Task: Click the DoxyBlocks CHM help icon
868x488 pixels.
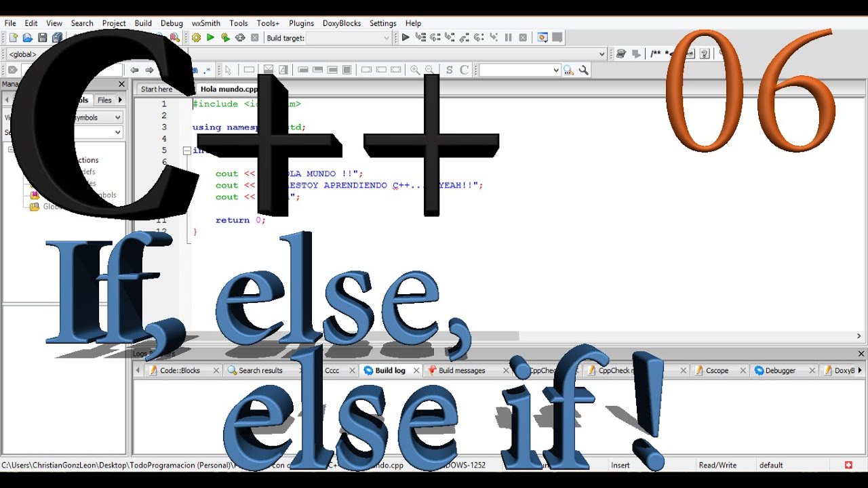Action: click(x=705, y=54)
